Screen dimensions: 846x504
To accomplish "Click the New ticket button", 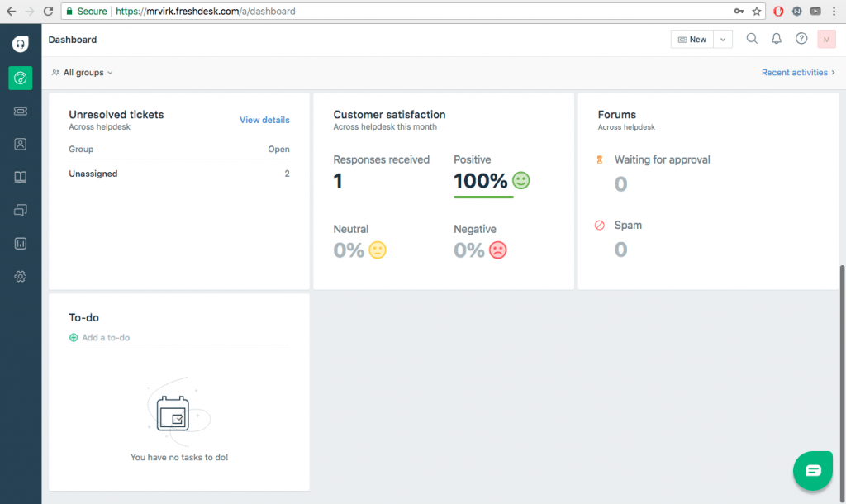I will pyautogui.click(x=692, y=40).
